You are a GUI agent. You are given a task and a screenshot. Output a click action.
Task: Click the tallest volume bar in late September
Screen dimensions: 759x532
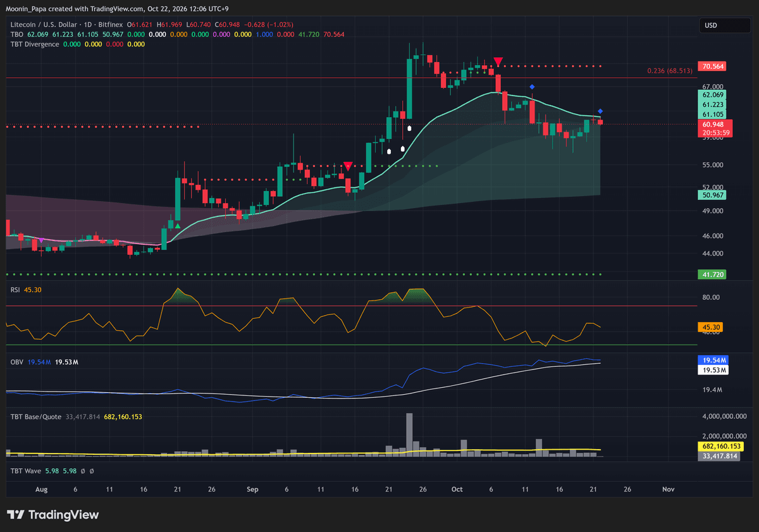pos(409,435)
